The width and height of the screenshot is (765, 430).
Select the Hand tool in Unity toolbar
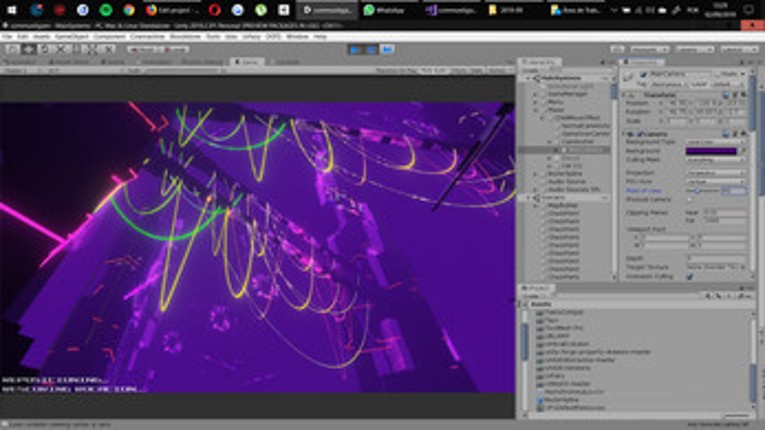click(x=13, y=49)
